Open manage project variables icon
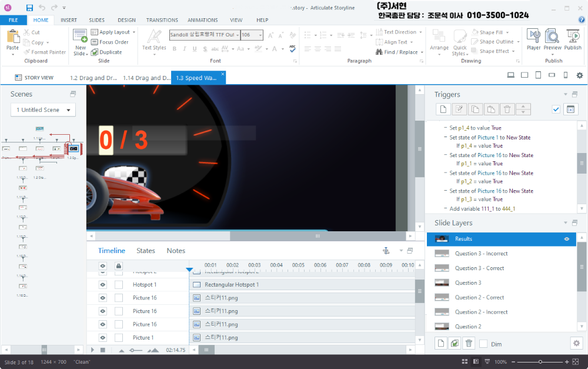The image size is (588, 369). click(x=570, y=109)
